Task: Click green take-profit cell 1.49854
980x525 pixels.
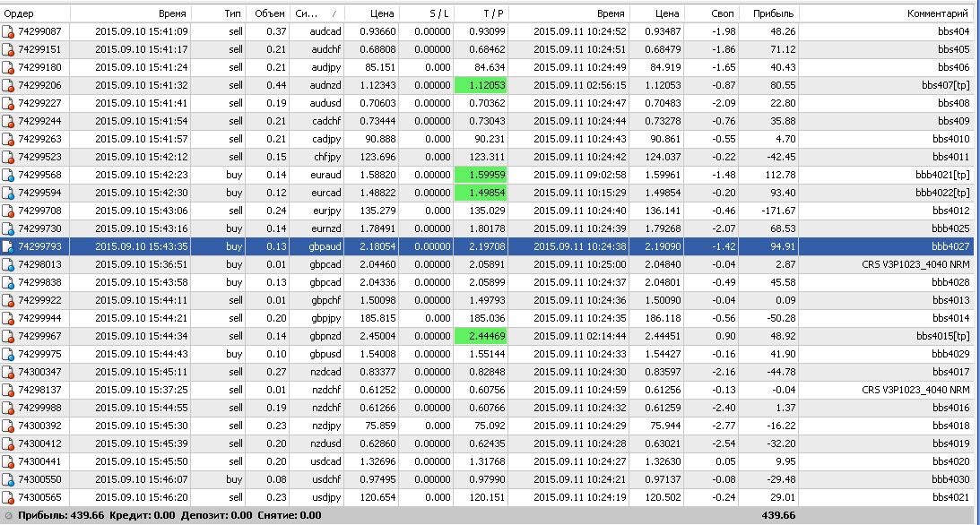Action: click(x=481, y=193)
